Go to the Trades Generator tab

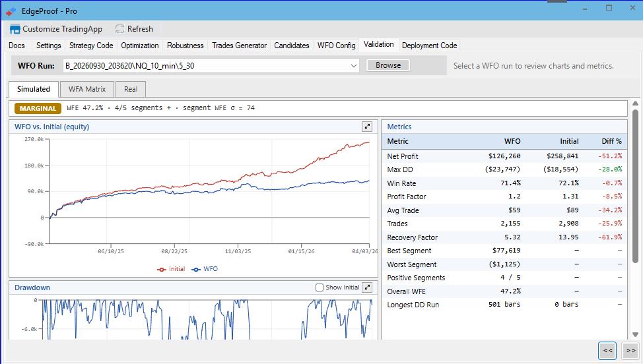pos(239,45)
